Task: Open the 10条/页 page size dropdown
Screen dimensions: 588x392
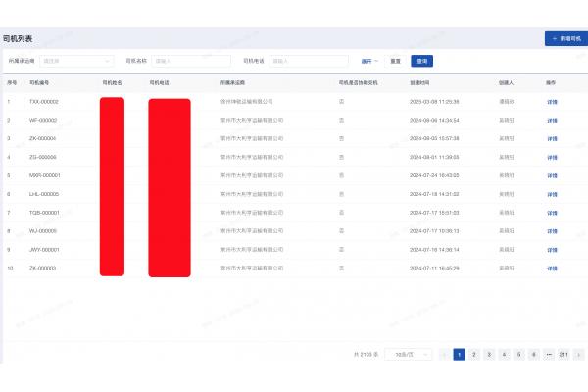Action: (407, 353)
